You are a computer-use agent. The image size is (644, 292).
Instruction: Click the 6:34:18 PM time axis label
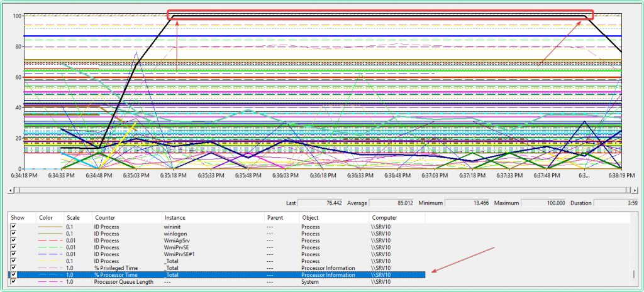point(25,175)
